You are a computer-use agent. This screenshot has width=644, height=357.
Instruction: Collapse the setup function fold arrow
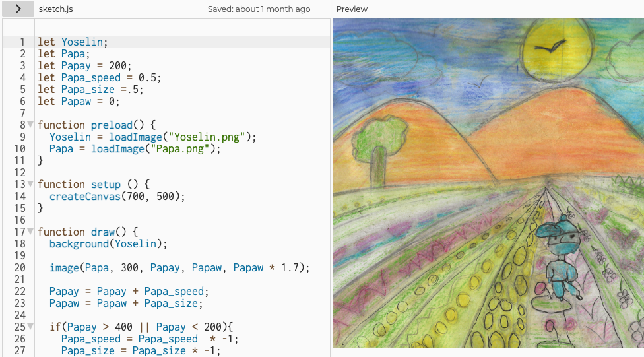tap(30, 184)
